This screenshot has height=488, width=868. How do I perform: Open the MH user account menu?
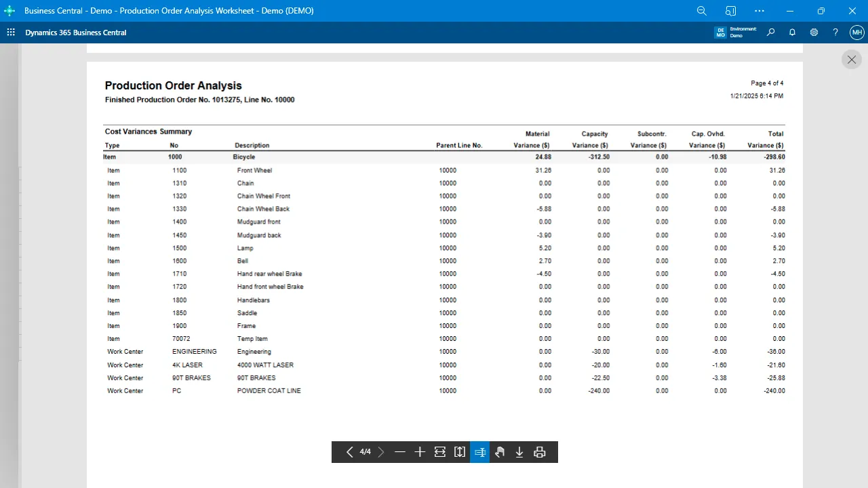click(857, 33)
